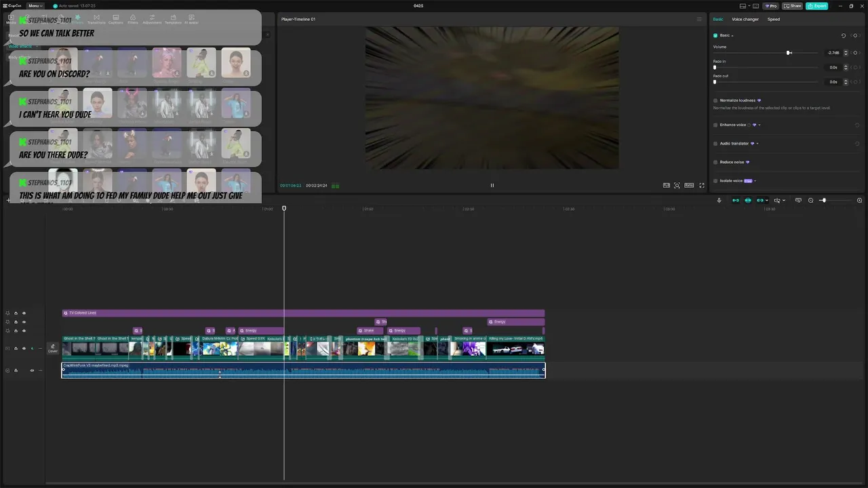This screenshot has height=488, width=868.
Task: Click the player quality settings icon
Action: [x=667, y=185]
